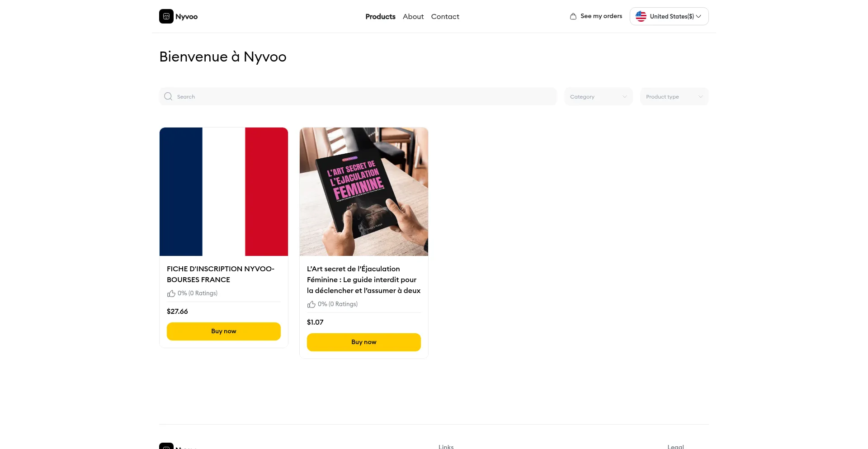Click thumbs-up rating icon on L'Art secret card
The width and height of the screenshot is (868, 449).
311,304
